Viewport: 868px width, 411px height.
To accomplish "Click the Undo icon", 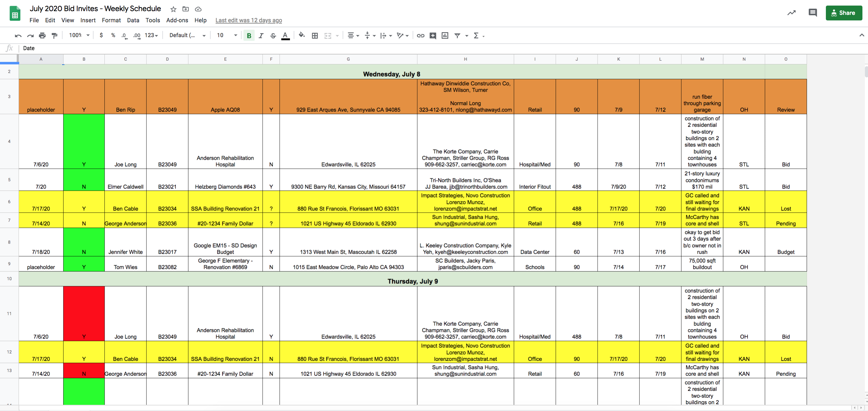I will point(18,35).
